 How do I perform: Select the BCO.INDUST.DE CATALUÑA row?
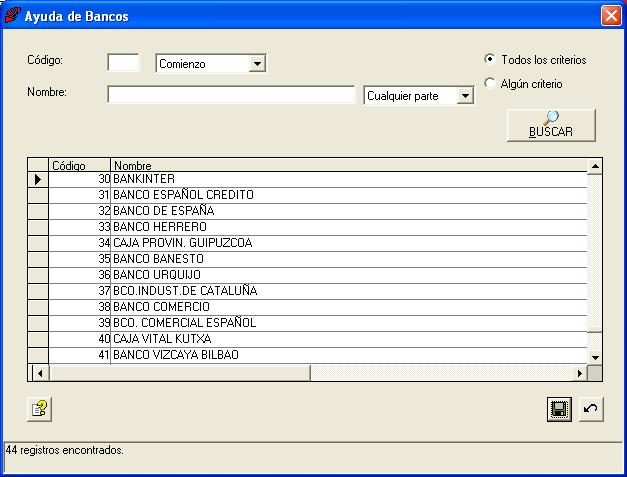coord(307,291)
